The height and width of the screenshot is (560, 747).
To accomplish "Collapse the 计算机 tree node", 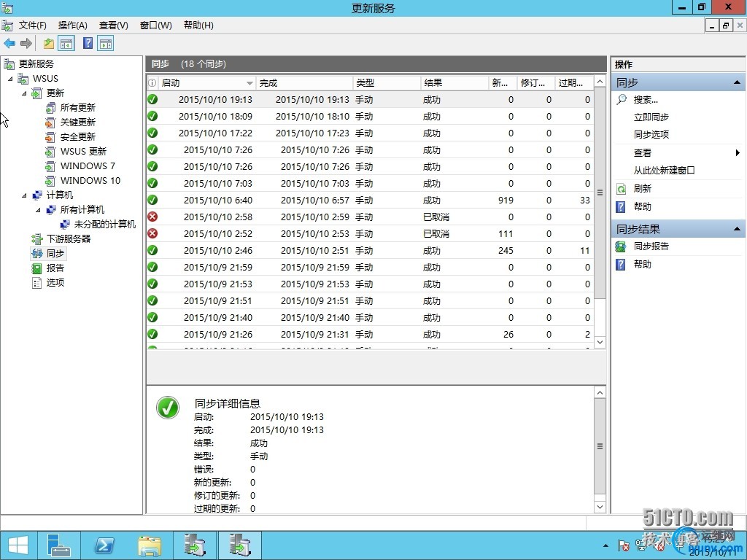I will point(24,195).
